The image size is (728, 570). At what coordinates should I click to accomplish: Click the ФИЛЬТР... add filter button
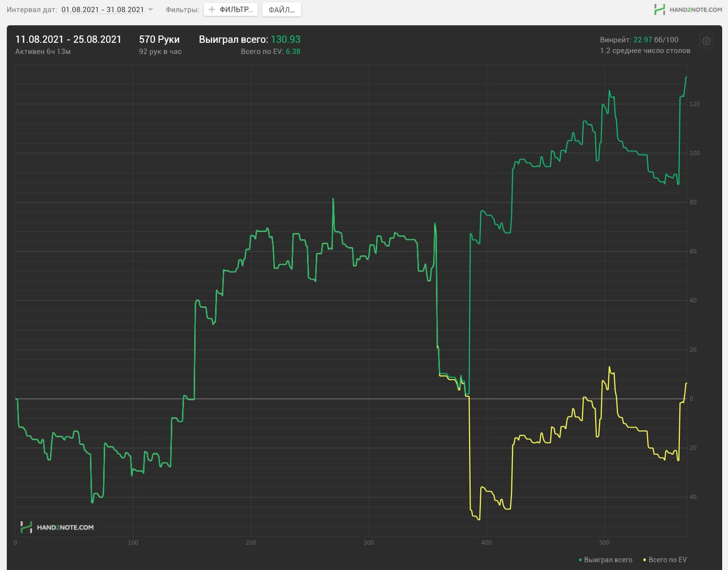click(x=231, y=9)
